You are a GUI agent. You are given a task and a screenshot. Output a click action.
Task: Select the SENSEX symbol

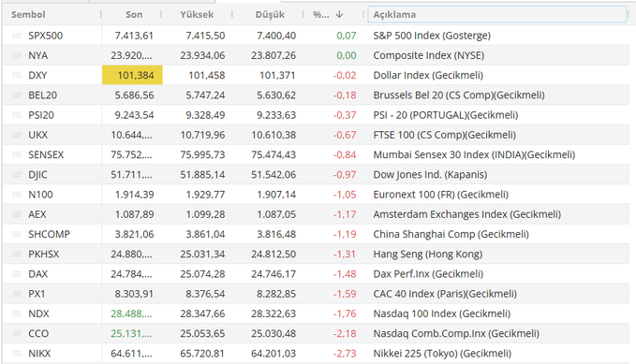coord(46,154)
